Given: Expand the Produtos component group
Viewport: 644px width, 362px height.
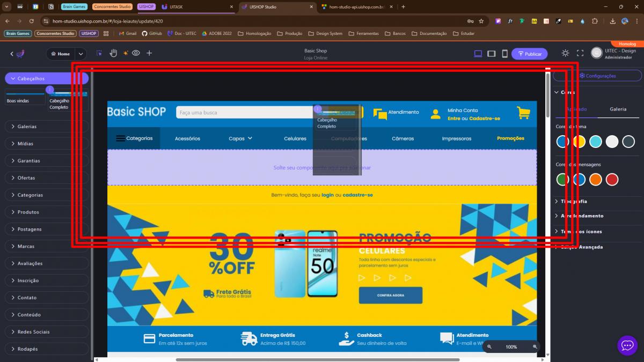Looking at the screenshot, I should [x=47, y=212].
